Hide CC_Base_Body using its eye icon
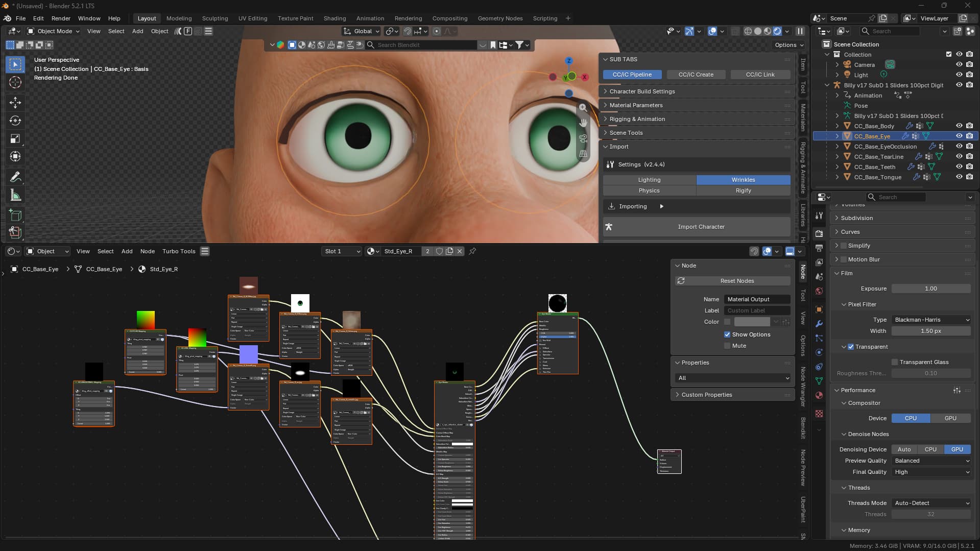The width and height of the screenshot is (980, 551). (959, 126)
